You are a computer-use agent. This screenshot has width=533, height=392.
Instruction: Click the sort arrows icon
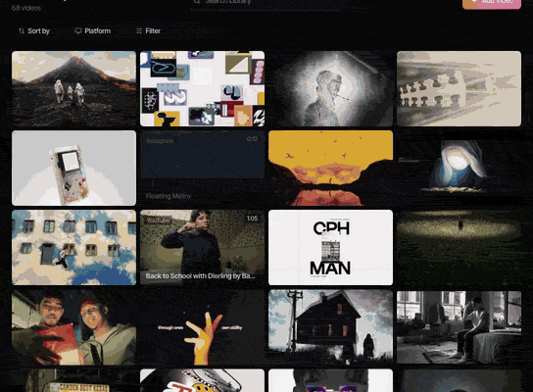[22, 31]
